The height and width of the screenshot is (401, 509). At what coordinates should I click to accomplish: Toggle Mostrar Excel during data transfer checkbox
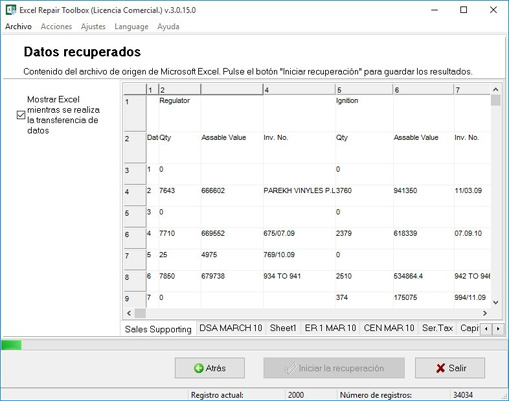coord(21,115)
